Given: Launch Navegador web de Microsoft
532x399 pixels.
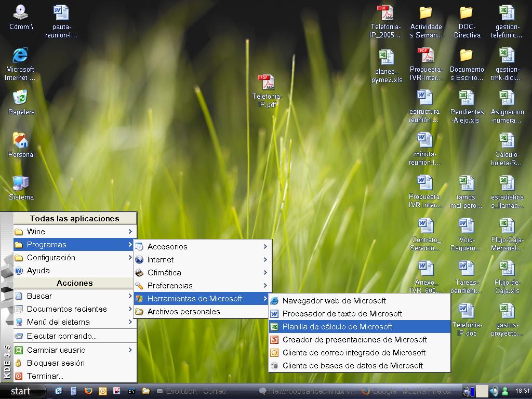Looking at the screenshot, I should [360, 301].
